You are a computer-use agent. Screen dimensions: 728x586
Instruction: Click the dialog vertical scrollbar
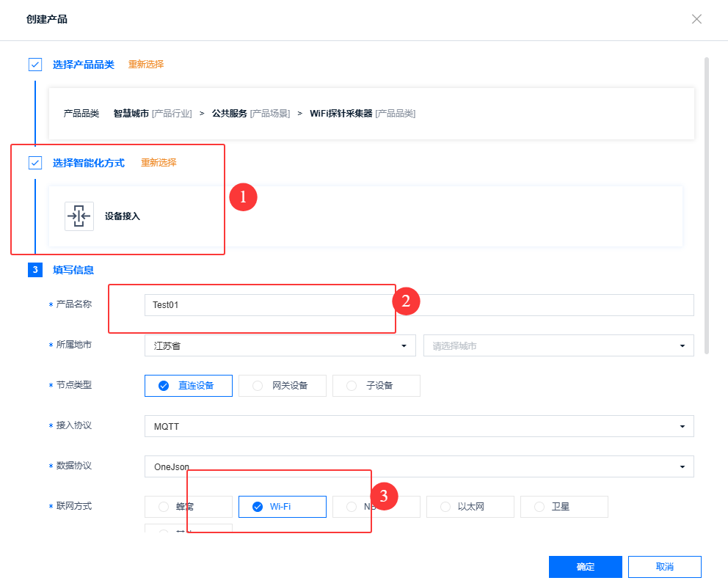coord(707,205)
